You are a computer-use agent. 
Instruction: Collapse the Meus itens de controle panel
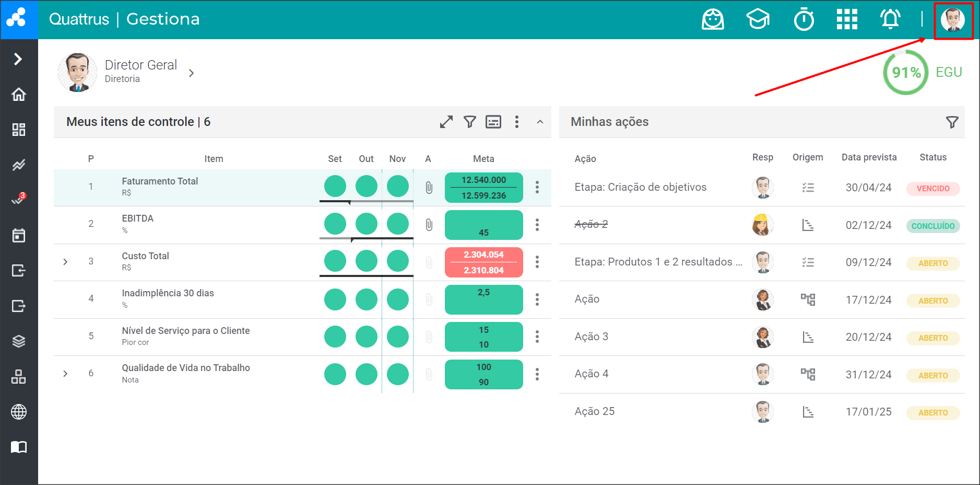(x=540, y=122)
